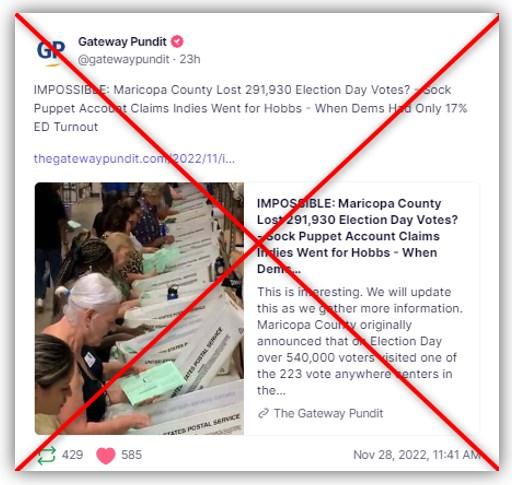Click the card description starting 'This is interesting'
This screenshot has width=512, height=485.
coord(359,341)
